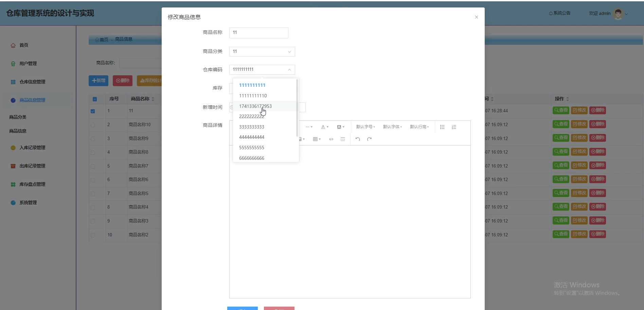Viewport: 644px width, 310px height.
Task: Click the red 删除 button above the table
Action: click(x=123, y=81)
